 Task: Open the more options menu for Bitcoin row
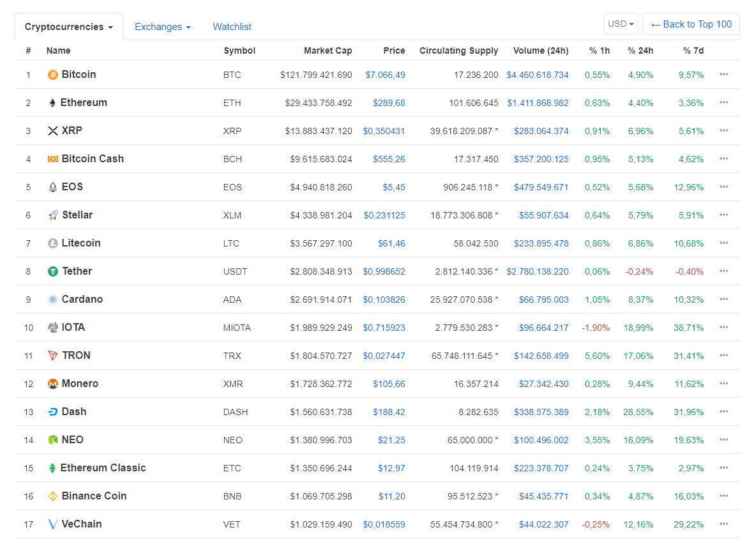point(723,74)
